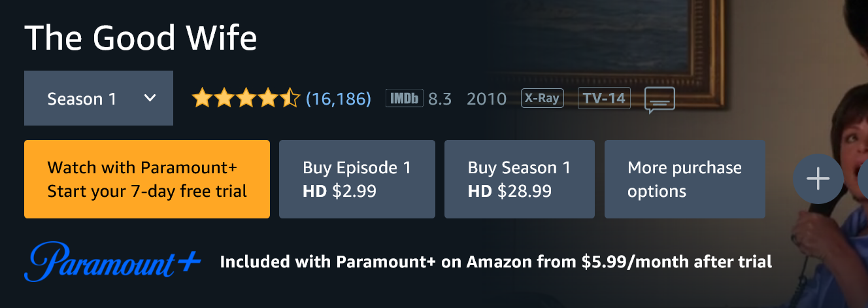Open More purchase options
Image resolution: width=868 pixels, height=308 pixels.
tap(684, 179)
